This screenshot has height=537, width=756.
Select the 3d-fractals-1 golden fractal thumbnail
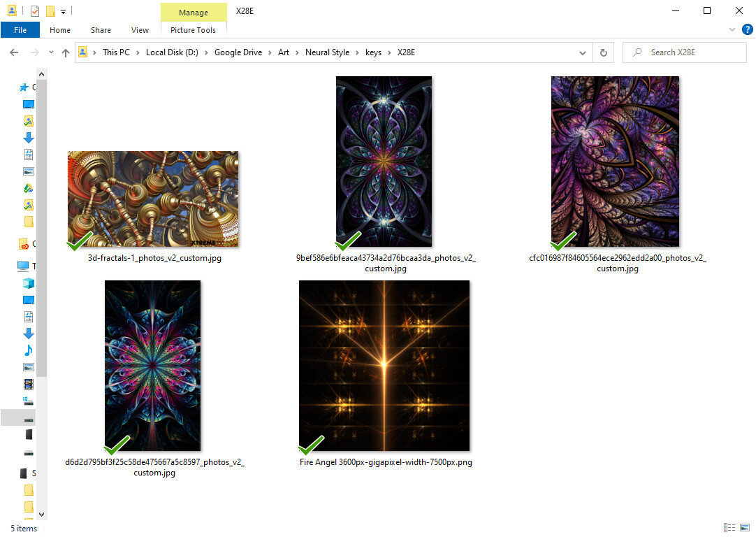(153, 199)
